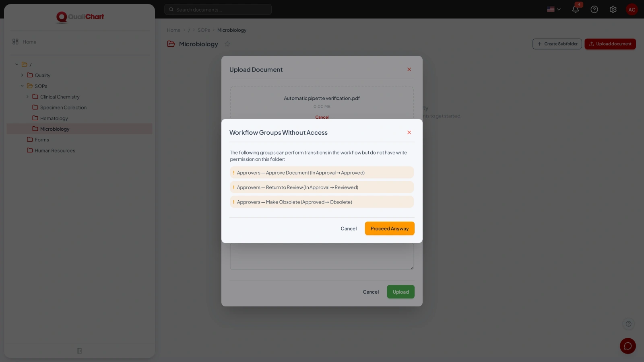The height and width of the screenshot is (362, 644).
Task: Click SOPs in the breadcrumb
Action: coord(204,30)
